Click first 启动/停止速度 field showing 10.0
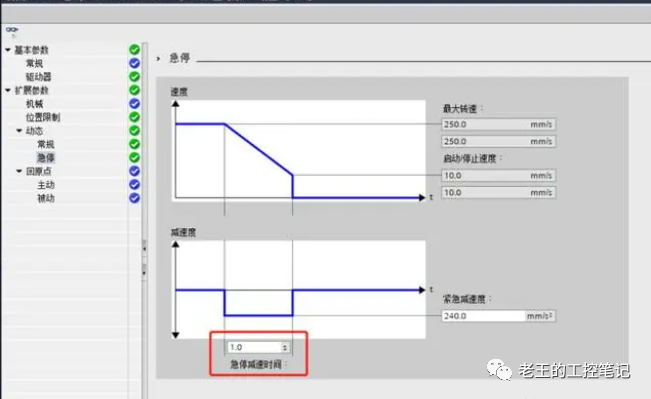651x399 pixels. tap(499, 175)
